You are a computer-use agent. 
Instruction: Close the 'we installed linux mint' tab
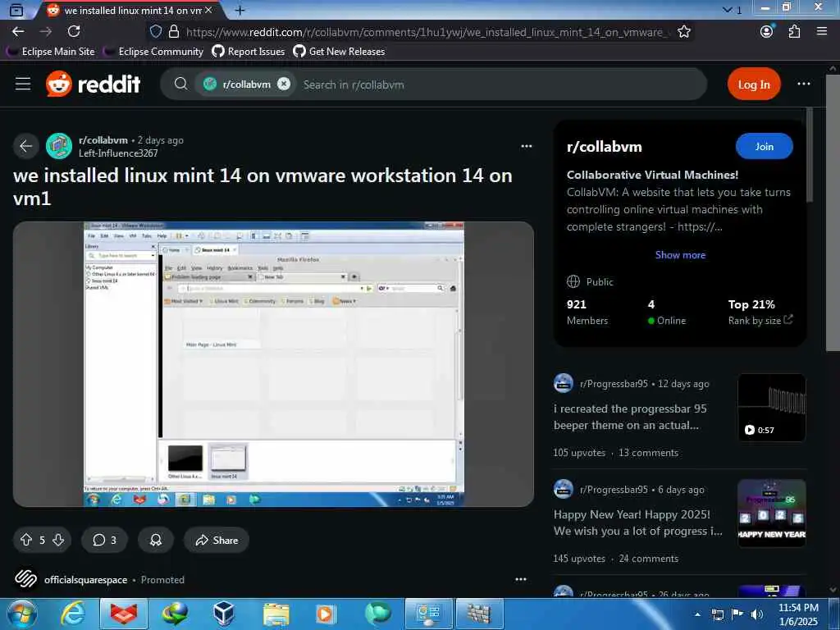(x=209, y=10)
